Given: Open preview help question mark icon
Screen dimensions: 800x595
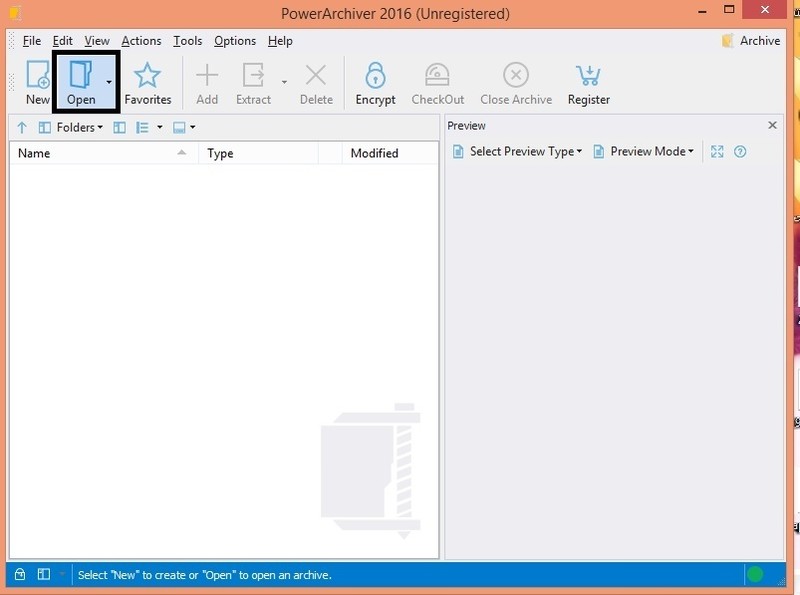Looking at the screenshot, I should tap(740, 152).
